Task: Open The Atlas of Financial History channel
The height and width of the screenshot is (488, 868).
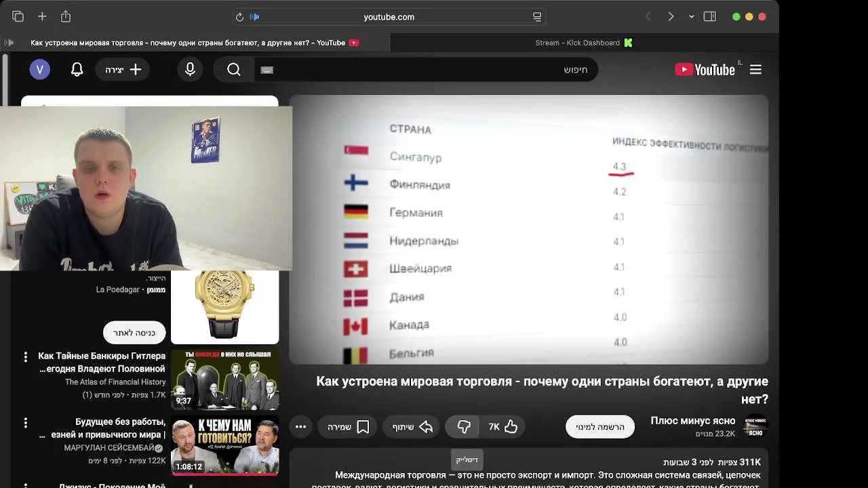Action: pos(115,382)
